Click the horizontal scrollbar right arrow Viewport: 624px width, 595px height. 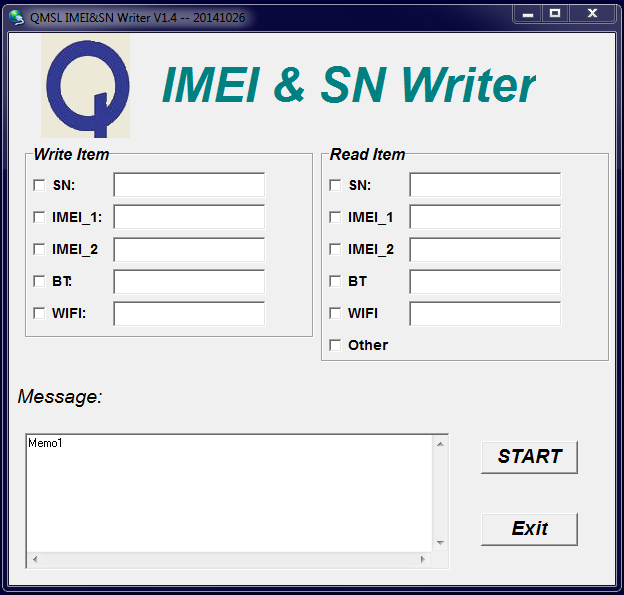423,559
